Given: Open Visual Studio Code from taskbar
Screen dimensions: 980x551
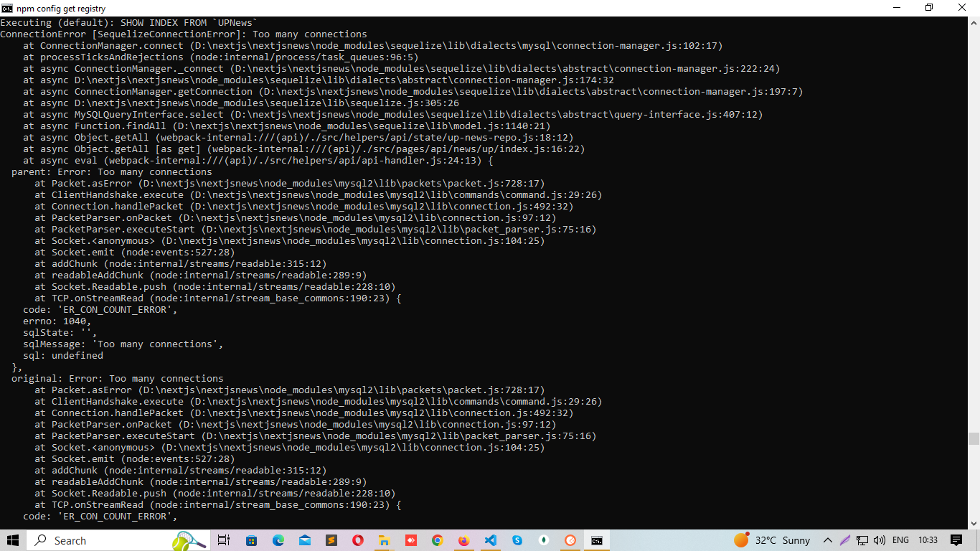Looking at the screenshot, I should (x=490, y=540).
